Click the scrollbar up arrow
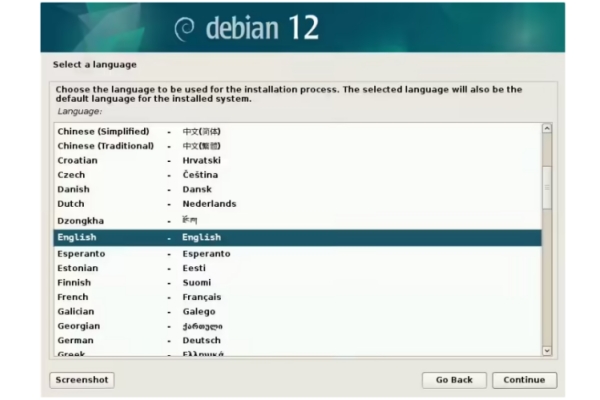600x400 pixels. [x=547, y=129]
